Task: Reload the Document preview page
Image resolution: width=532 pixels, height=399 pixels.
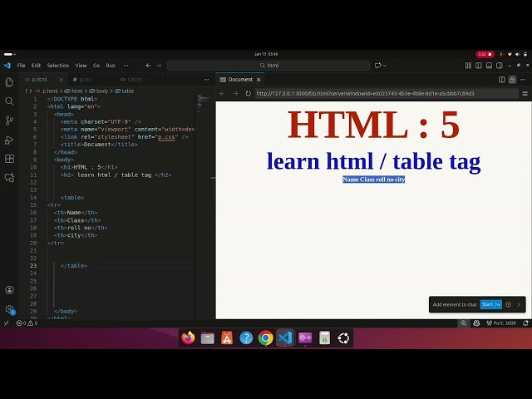Action: click(x=248, y=93)
